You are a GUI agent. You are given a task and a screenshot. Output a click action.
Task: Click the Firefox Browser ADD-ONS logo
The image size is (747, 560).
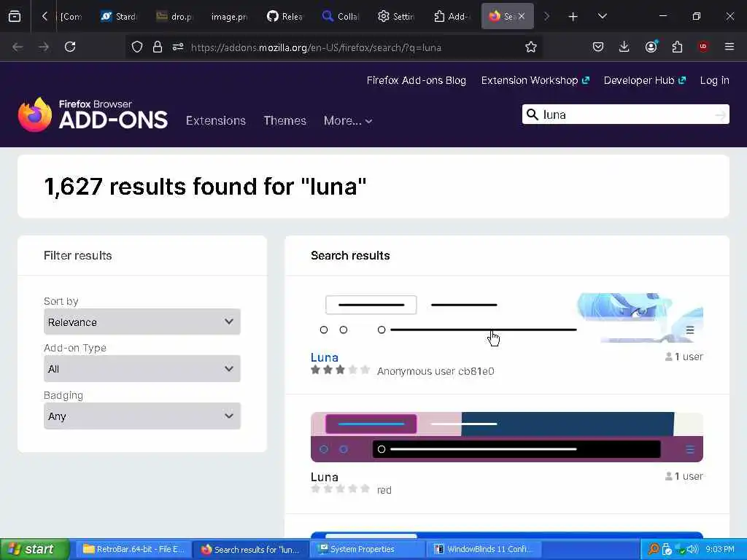[93, 114]
